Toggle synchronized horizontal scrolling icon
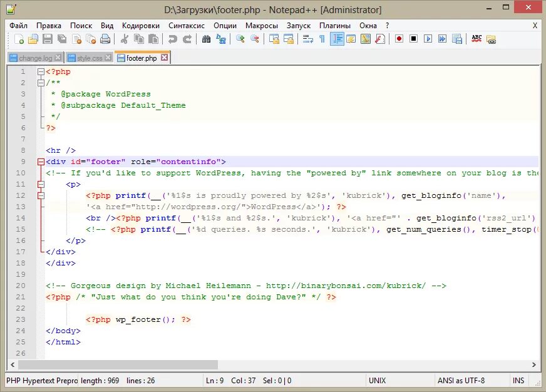546x392 pixels. (x=288, y=39)
